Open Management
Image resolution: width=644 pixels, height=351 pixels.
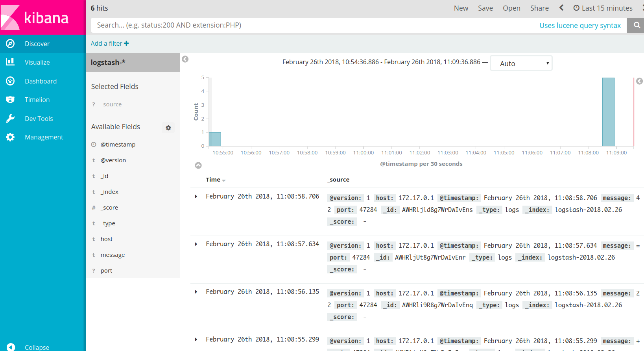pyautogui.click(x=43, y=137)
